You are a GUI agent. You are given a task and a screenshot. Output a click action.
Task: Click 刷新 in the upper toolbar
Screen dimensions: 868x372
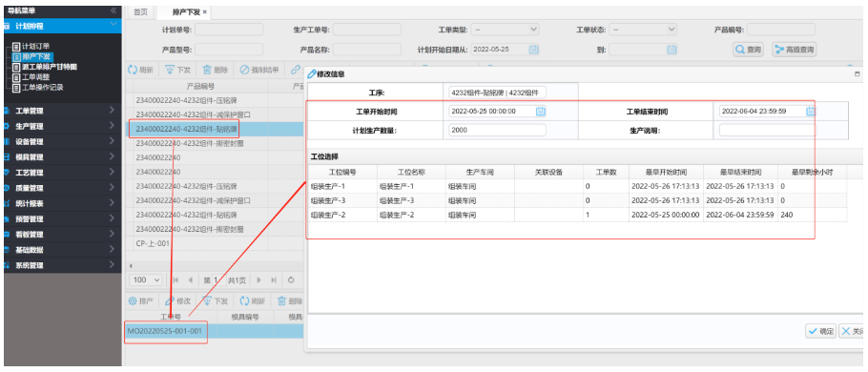tap(140, 70)
